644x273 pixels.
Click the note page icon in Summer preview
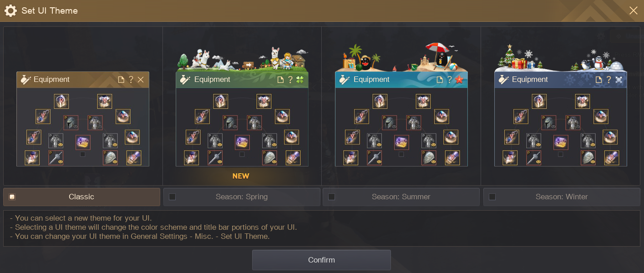(440, 80)
